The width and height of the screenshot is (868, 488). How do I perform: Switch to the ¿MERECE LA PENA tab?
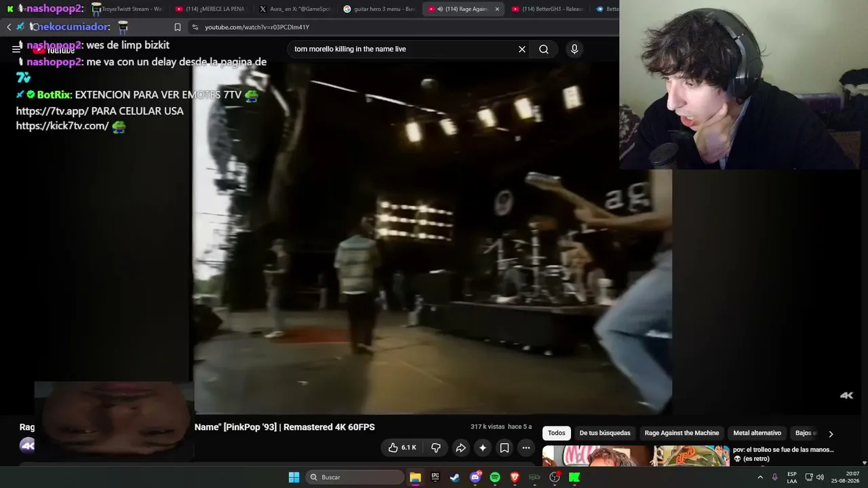(x=210, y=9)
